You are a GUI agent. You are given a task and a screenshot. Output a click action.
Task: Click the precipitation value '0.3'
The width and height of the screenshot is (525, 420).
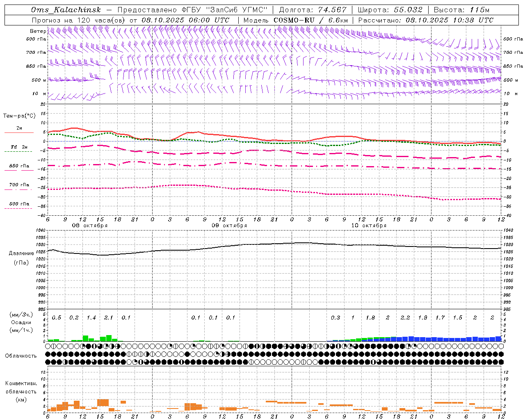[x=336, y=318]
